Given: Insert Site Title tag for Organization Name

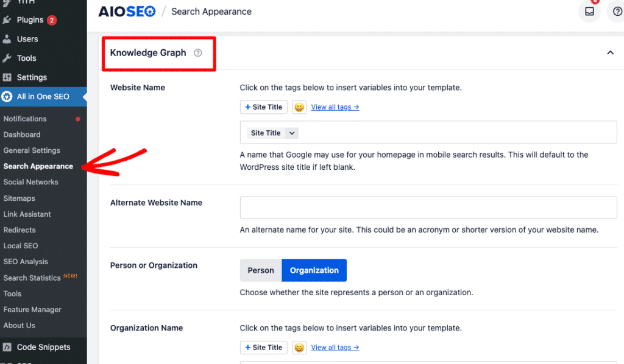Looking at the screenshot, I should tap(263, 348).
